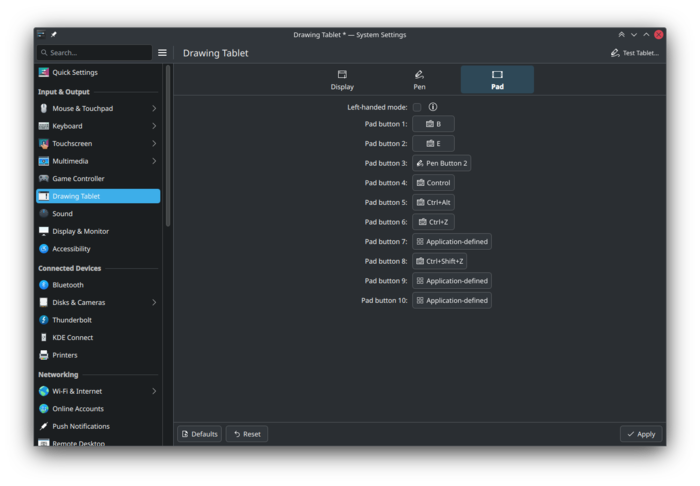The image size is (700, 486).
Task: Click the Apply button
Action: [x=641, y=434]
